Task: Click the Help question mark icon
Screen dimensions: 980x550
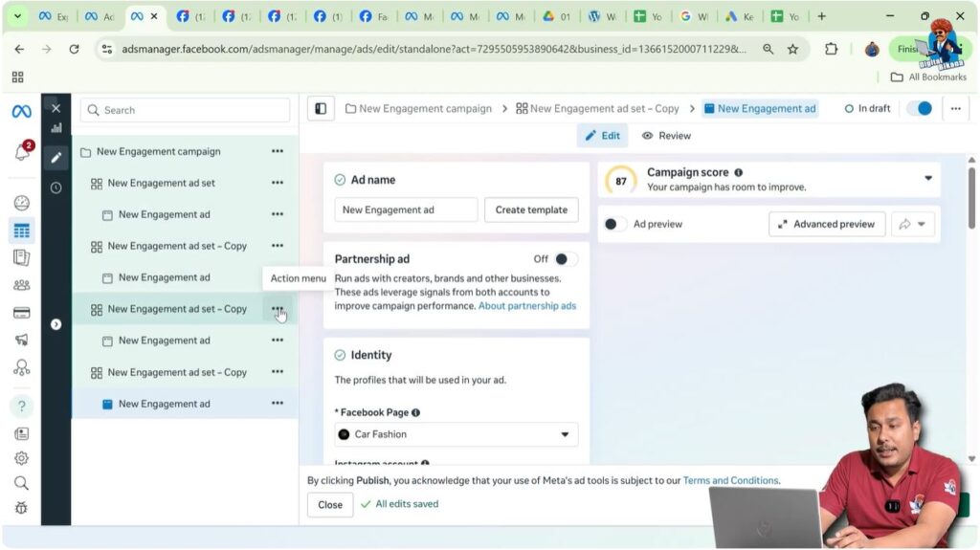Action: click(21, 407)
